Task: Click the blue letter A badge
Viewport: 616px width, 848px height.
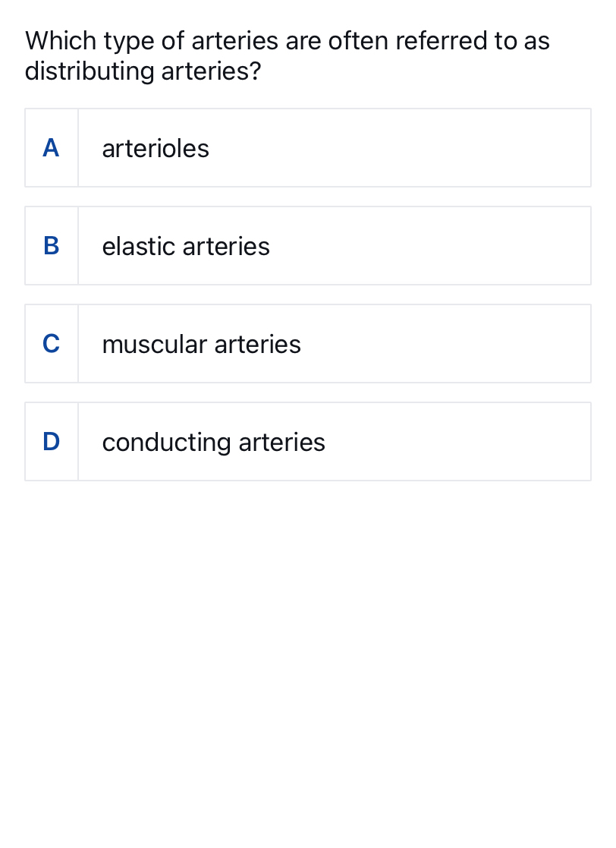Action: 51,148
